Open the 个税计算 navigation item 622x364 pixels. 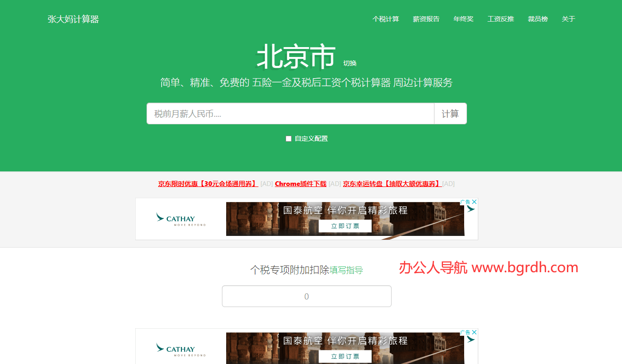386,19
